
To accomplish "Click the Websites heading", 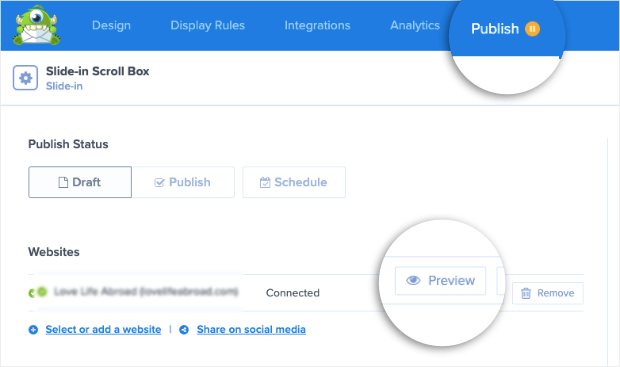I will click(x=54, y=252).
